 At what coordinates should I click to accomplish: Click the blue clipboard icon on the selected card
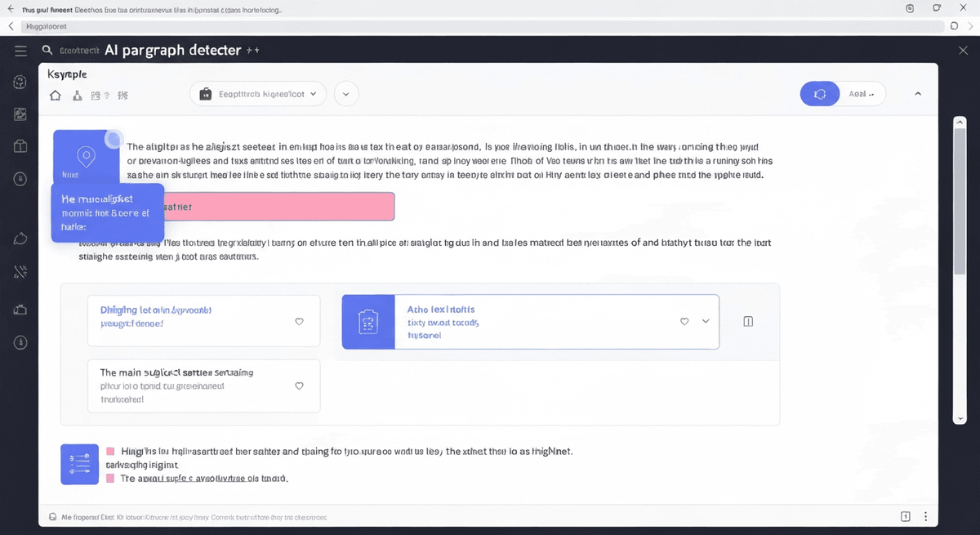[367, 322]
